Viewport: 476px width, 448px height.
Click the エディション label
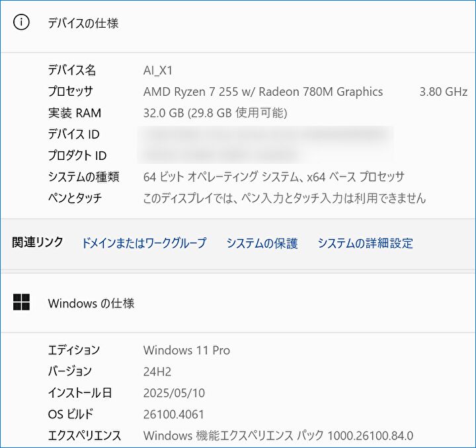click(x=74, y=350)
